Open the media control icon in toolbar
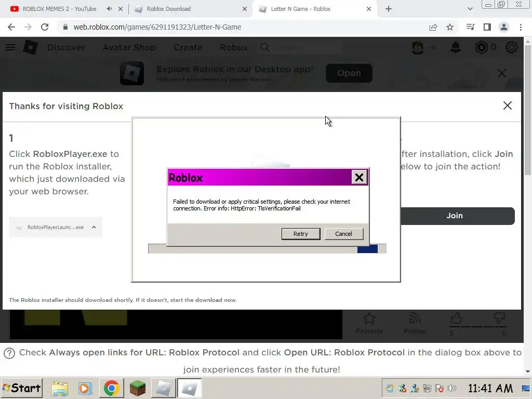 tap(470, 27)
